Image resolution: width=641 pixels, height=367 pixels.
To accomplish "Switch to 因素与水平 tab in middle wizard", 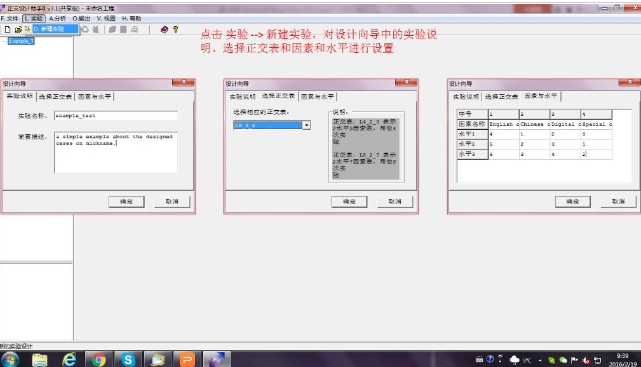I will 318,96.
